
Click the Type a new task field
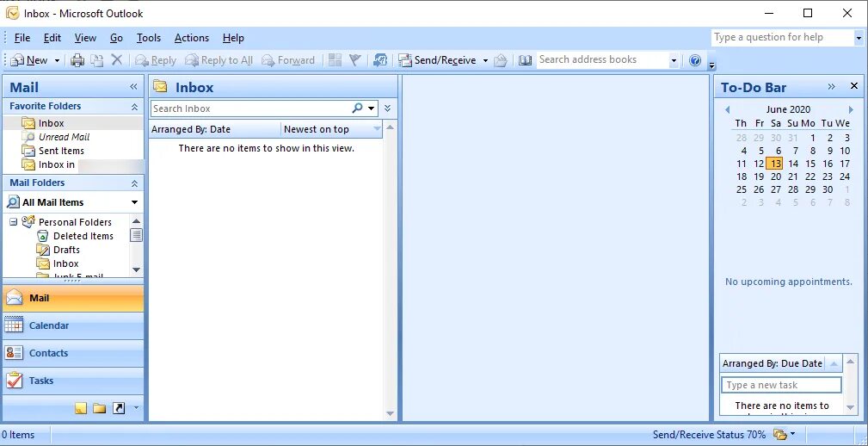pyautogui.click(x=782, y=385)
